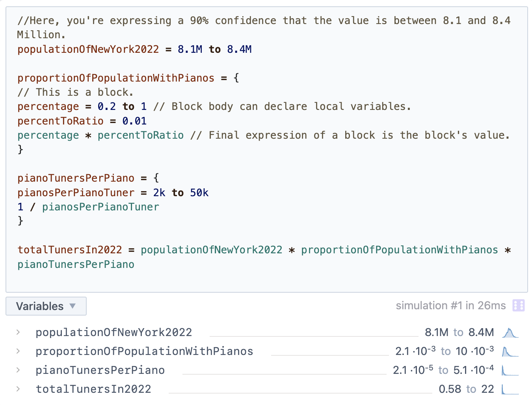
Task: Expand the pianoTunersPerPiano variable row
Action: point(18,370)
